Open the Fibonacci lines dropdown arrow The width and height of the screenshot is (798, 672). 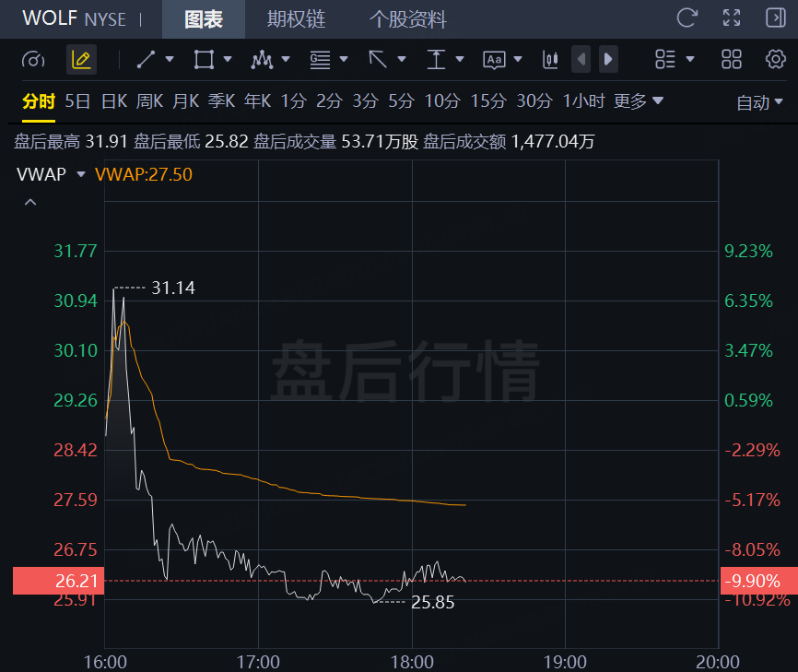pos(344,60)
